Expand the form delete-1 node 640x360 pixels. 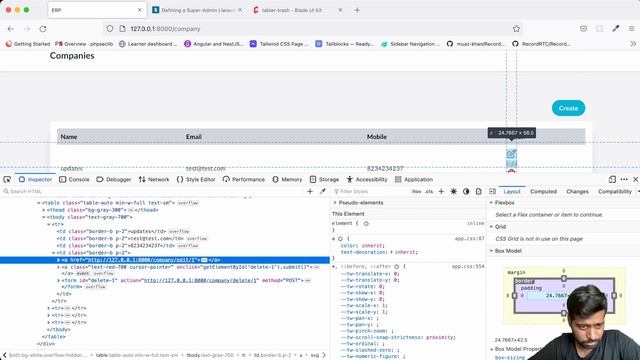58,280
